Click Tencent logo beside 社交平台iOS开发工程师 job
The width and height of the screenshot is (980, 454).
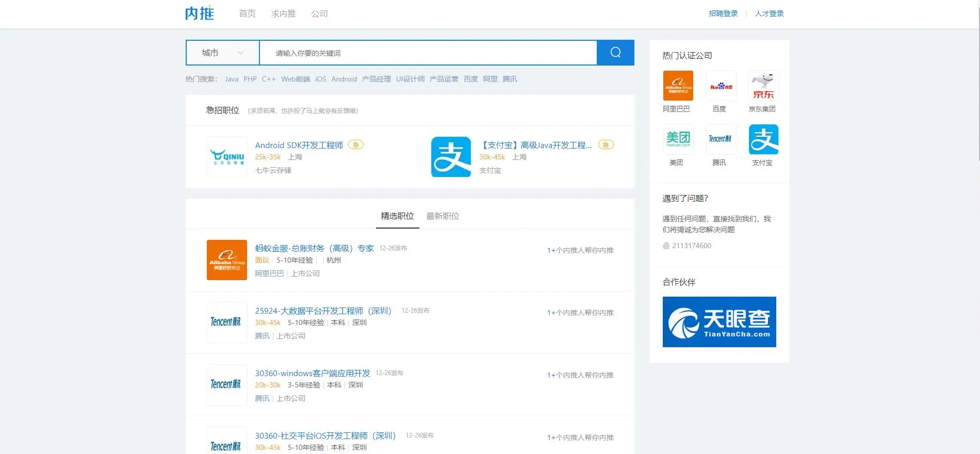pyautogui.click(x=227, y=441)
